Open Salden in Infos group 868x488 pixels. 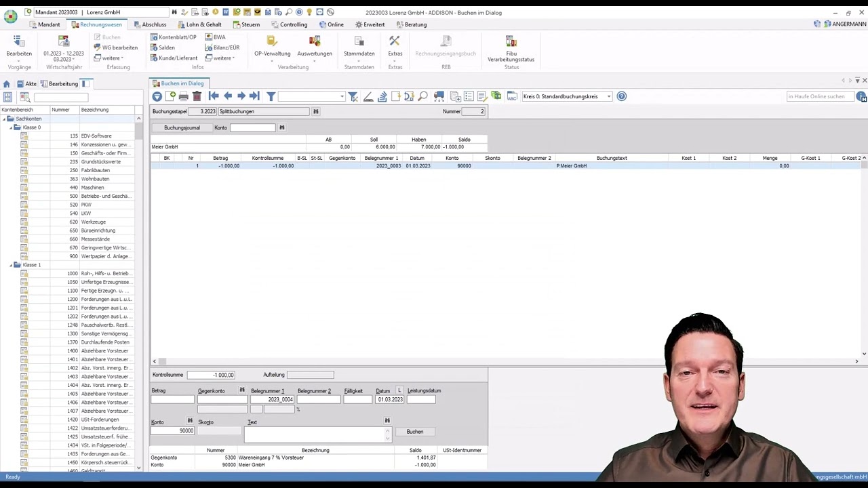pyautogui.click(x=163, y=47)
